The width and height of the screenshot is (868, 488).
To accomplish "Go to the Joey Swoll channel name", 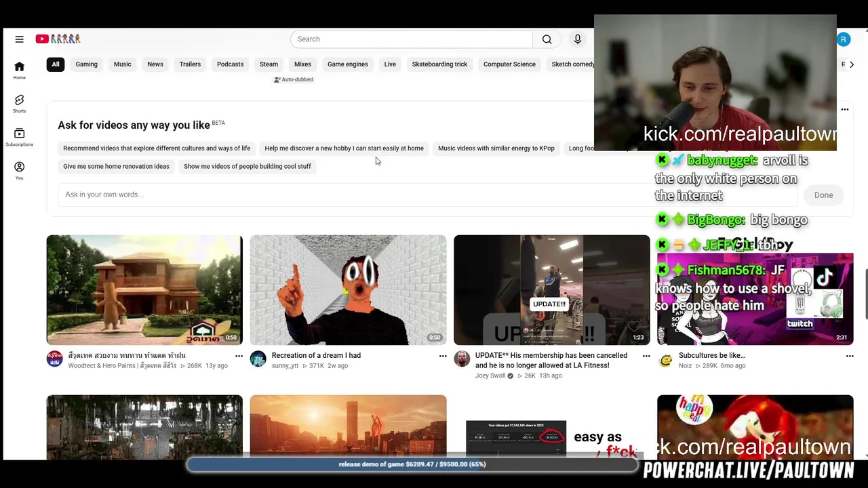I will coord(490,376).
